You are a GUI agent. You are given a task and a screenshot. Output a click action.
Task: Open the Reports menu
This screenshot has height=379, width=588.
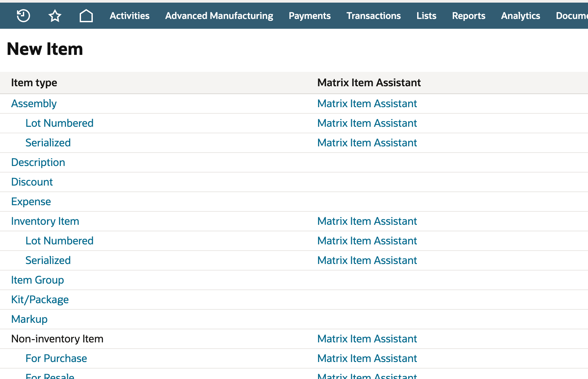pos(469,16)
